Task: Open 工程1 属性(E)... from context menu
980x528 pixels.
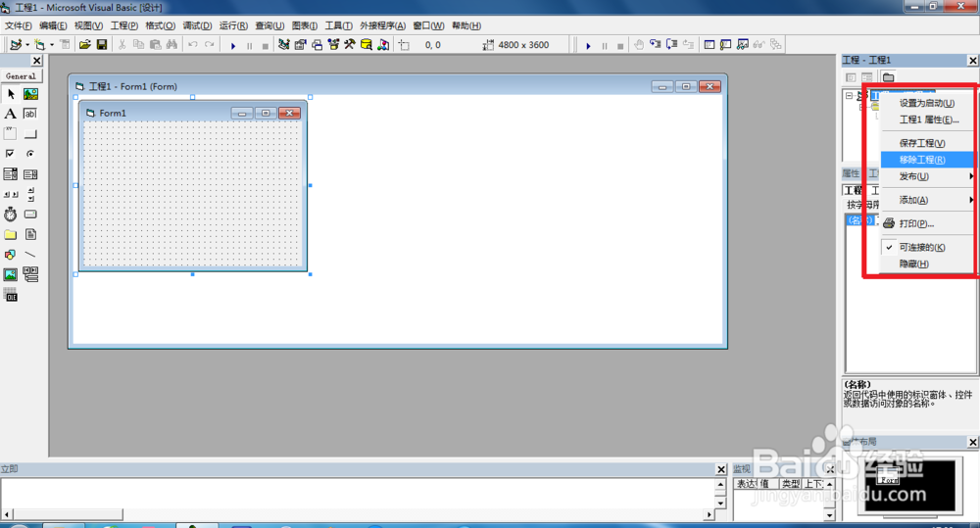Action: click(x=927, y=120)
